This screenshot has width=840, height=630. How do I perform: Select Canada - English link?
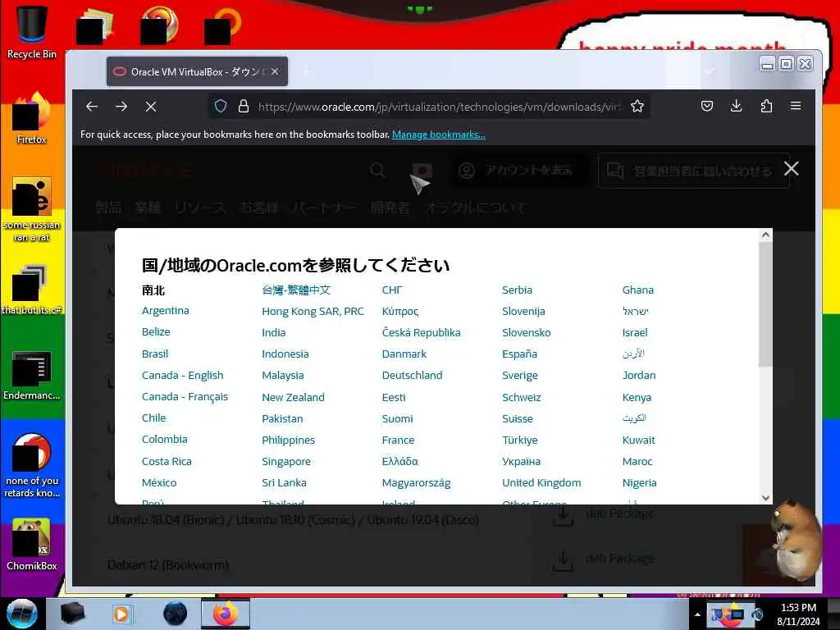pos(183,376)
